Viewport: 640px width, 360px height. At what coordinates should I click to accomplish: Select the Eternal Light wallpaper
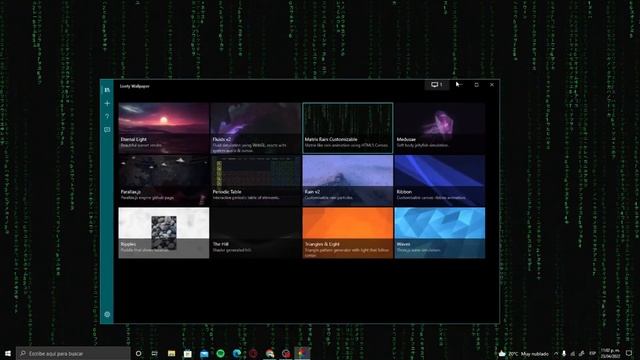[x=164, y=128]
